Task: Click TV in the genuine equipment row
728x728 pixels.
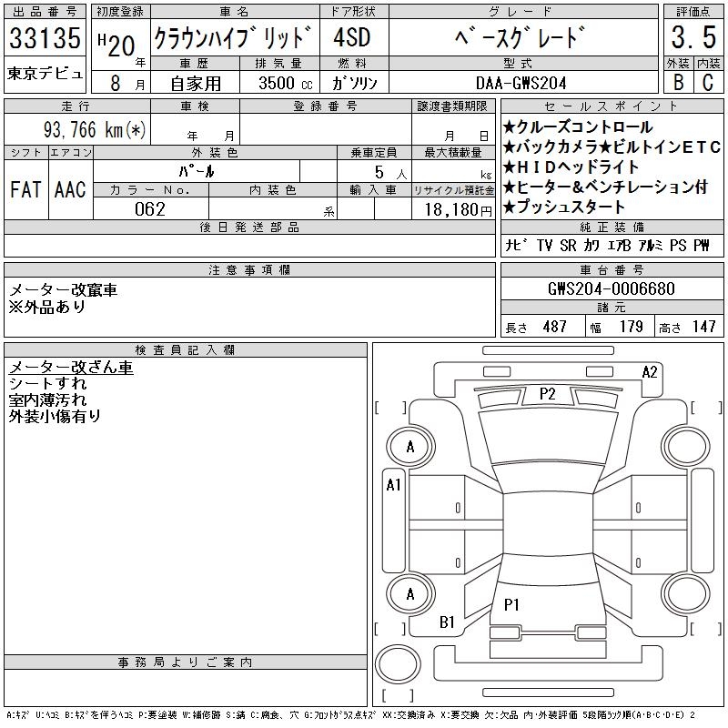Action: pos(543,245)
